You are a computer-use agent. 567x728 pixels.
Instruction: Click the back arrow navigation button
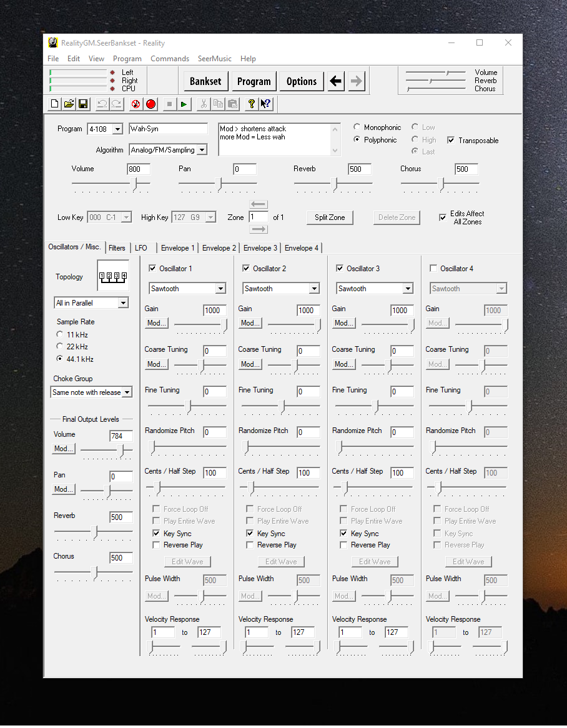point(336,81)
